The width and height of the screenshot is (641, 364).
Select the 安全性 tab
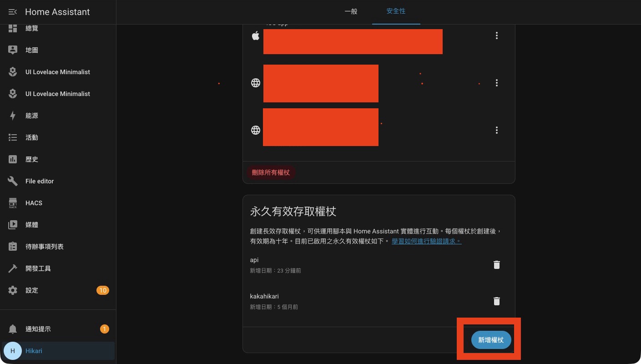(x=396, y=12)
